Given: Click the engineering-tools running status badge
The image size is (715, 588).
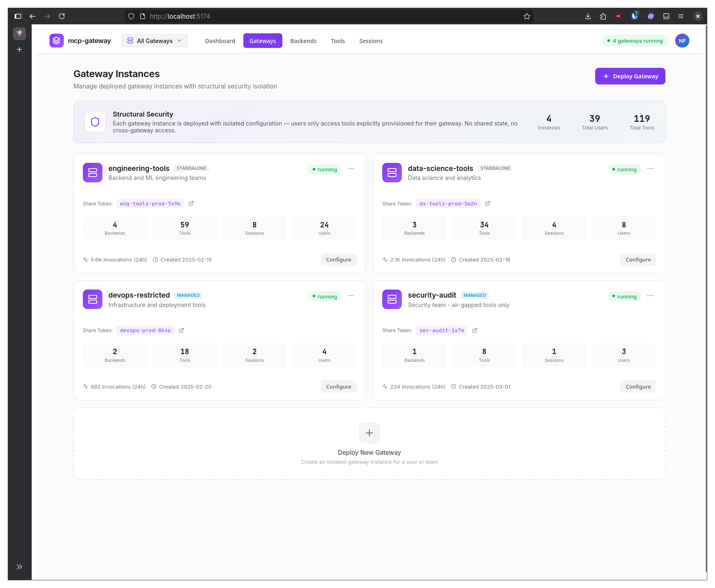Looking at the screenshot, I should pos(325,169).
